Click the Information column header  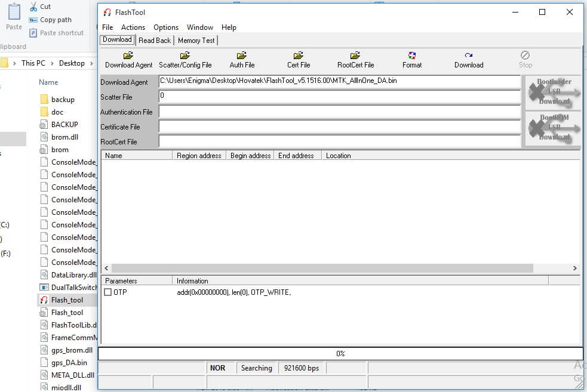[x=360, y=281]
